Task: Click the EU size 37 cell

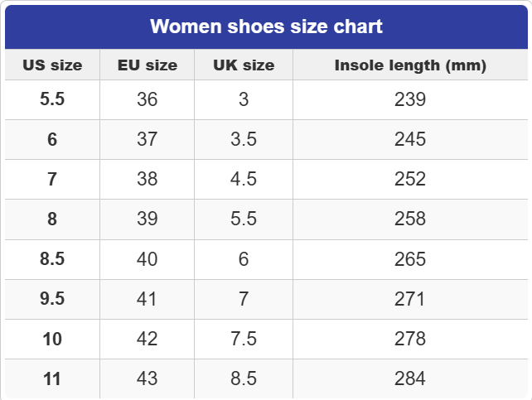Action: [148, 139]
